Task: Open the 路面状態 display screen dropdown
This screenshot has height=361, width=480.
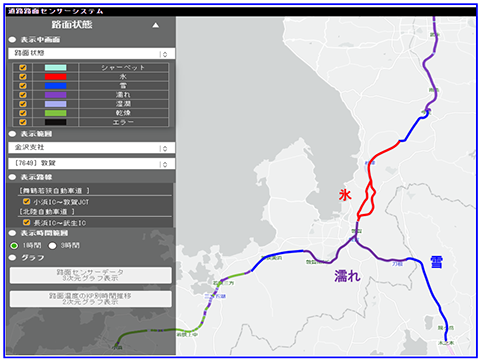Action: coord(92,54)
